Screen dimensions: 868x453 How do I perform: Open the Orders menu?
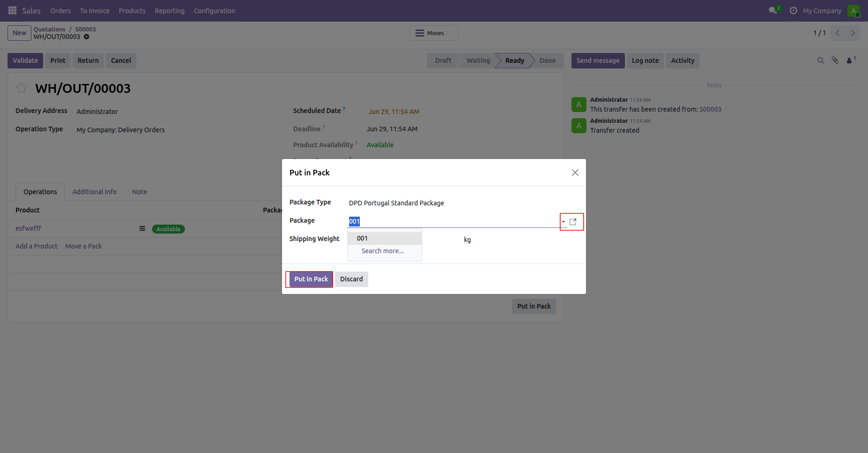61,11
